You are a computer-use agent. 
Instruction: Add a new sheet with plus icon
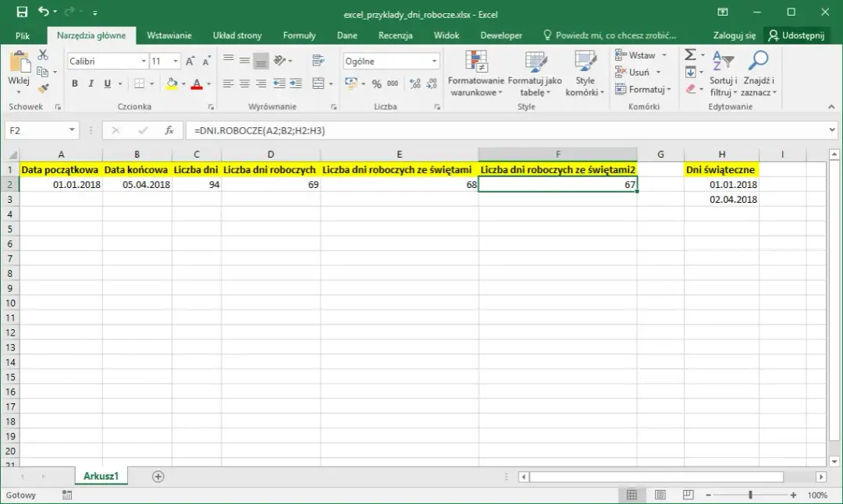[158, 476]
